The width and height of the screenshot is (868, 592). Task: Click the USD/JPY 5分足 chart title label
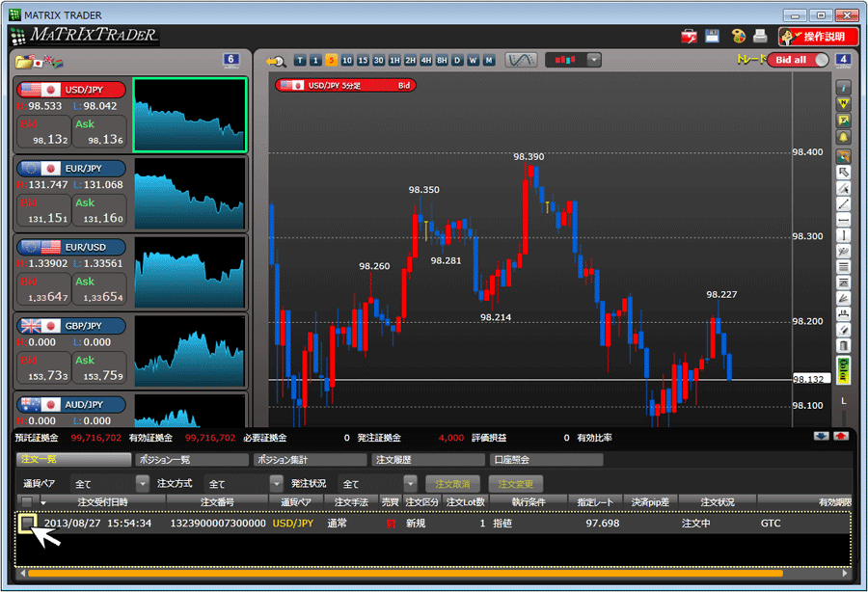click(345, 85)
